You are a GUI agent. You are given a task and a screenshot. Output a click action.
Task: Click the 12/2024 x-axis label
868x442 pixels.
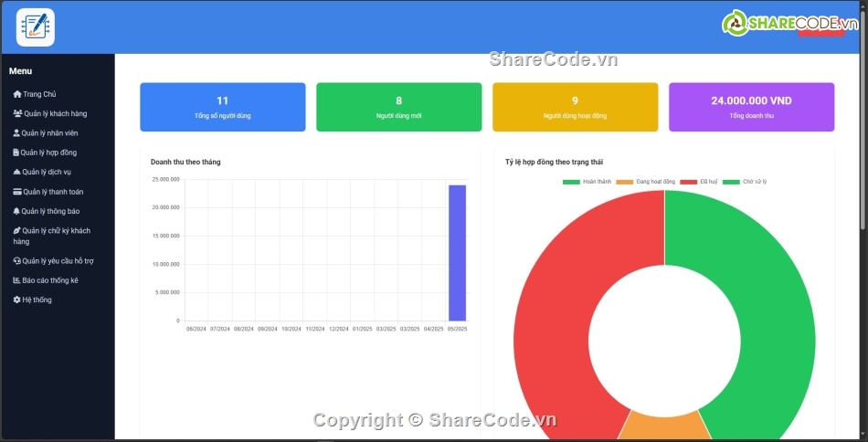(339, 329)
